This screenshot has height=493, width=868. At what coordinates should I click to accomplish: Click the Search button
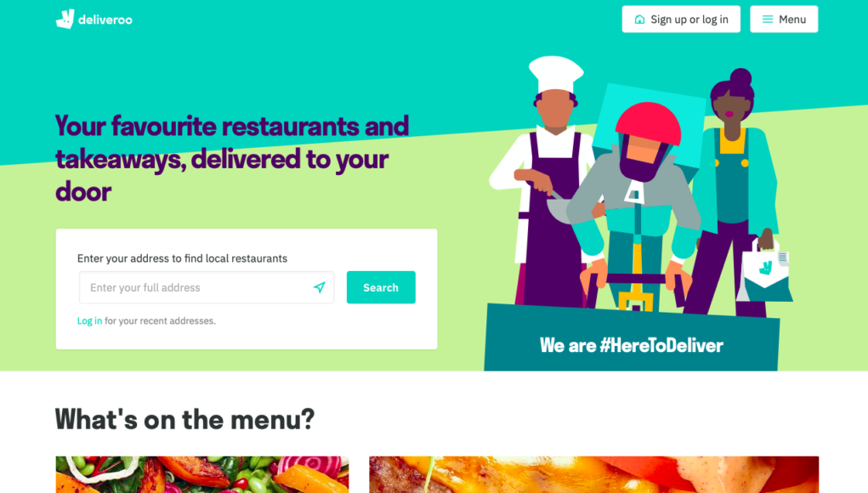click(x=381, y=287)
